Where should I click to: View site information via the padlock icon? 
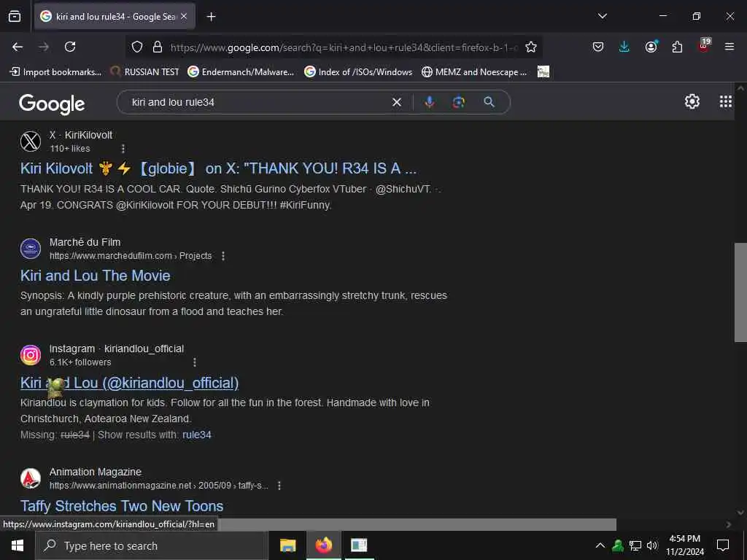[x=158, y=47]
